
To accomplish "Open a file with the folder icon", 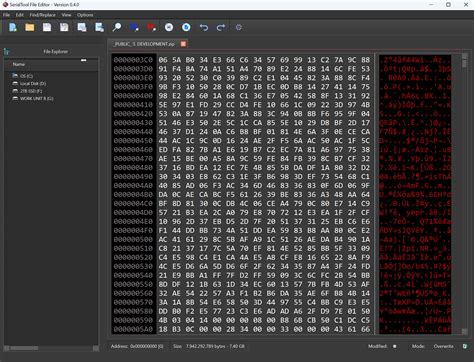I will [x=30, y=27].
